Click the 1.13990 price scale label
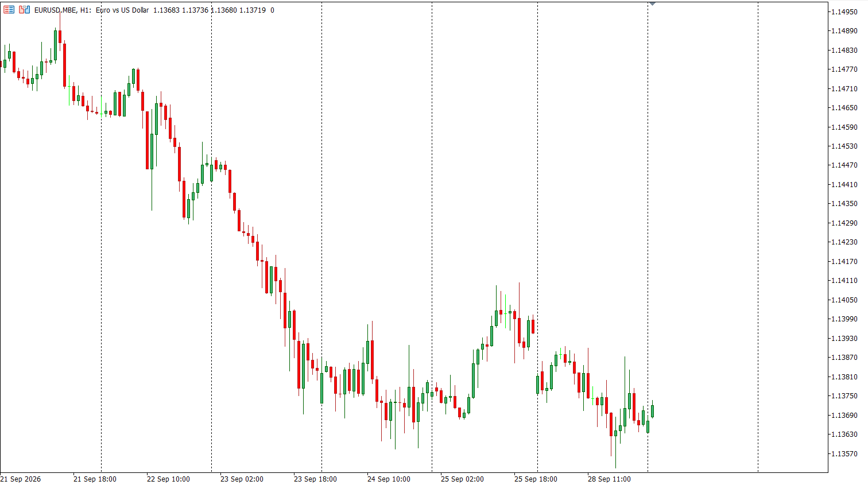This screenshot has width=868, height=485. click(844, 319)
